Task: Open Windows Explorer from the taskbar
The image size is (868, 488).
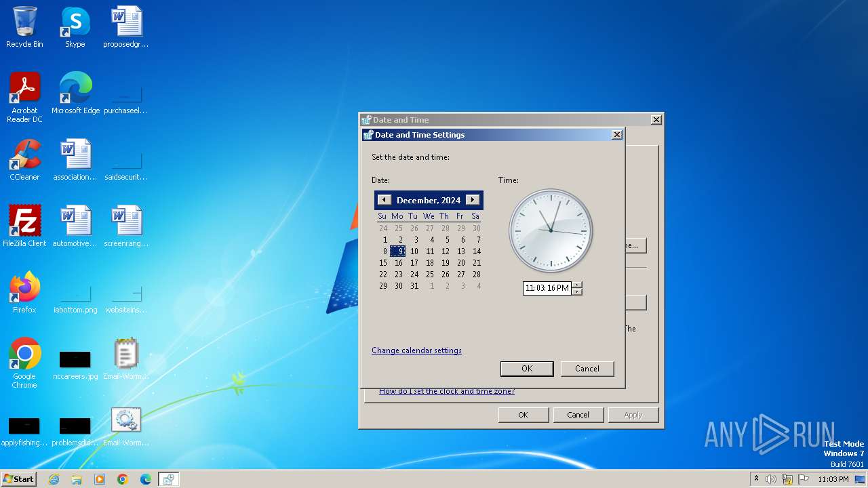Action: coord(77,479)
